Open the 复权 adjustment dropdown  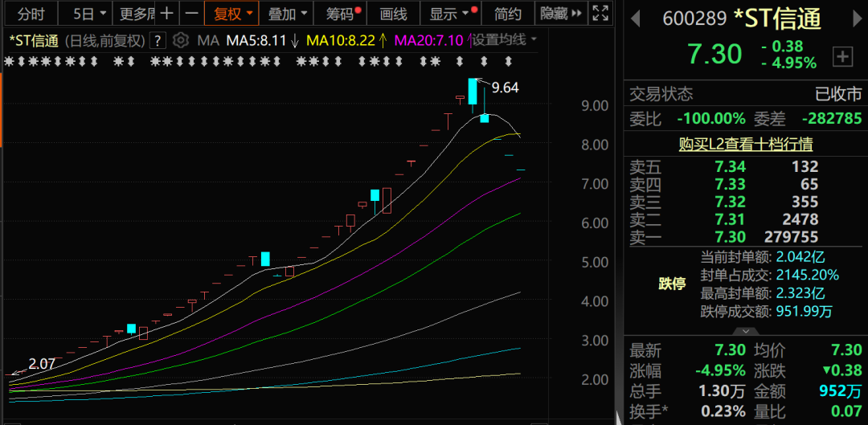233,14
